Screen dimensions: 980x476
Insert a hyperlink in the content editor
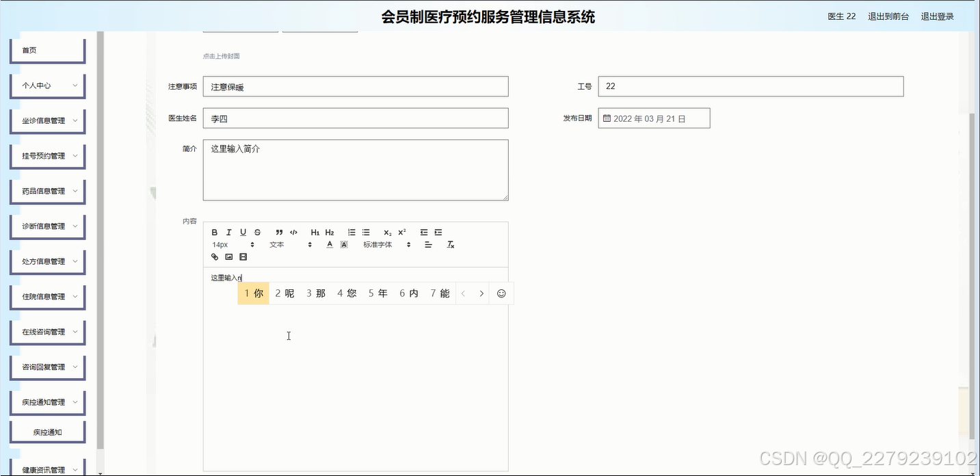point(214,256)
